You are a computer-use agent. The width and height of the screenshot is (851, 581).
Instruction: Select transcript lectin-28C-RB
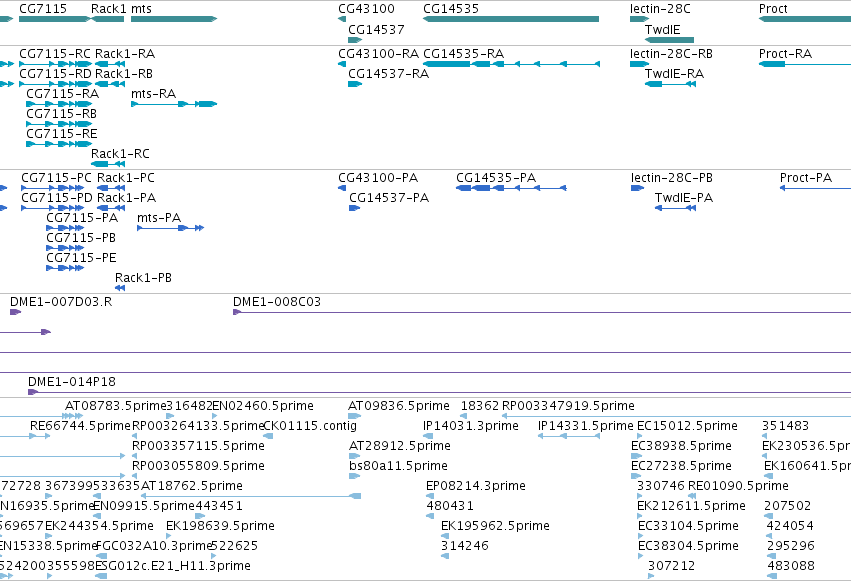671,54
